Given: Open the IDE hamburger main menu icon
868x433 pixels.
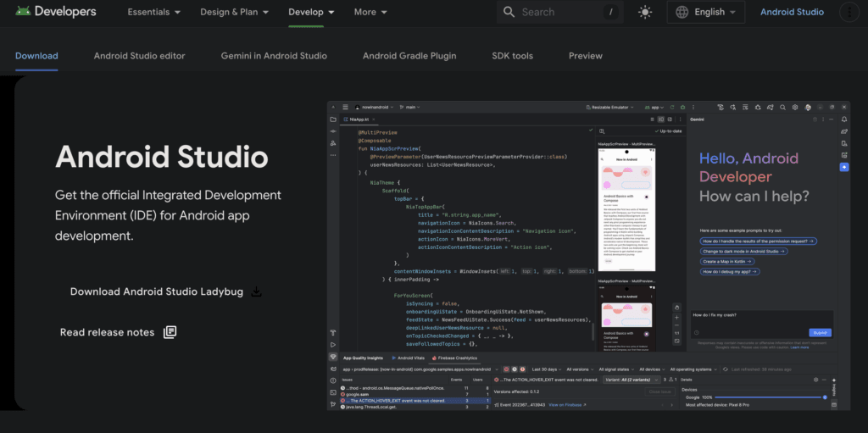Looking at the screenshot, I should click(x=346, y=107).
